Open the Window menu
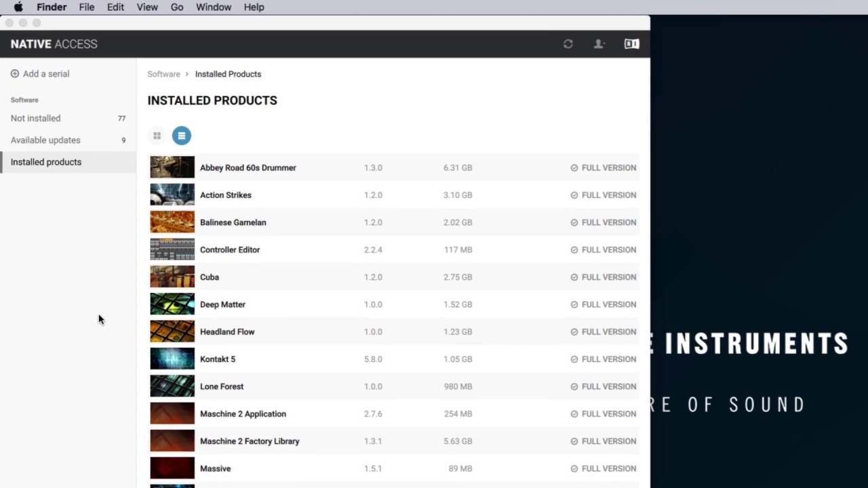The width and height of the screenshot is (868, 488). pyautogui.click(x=214, y=7)
